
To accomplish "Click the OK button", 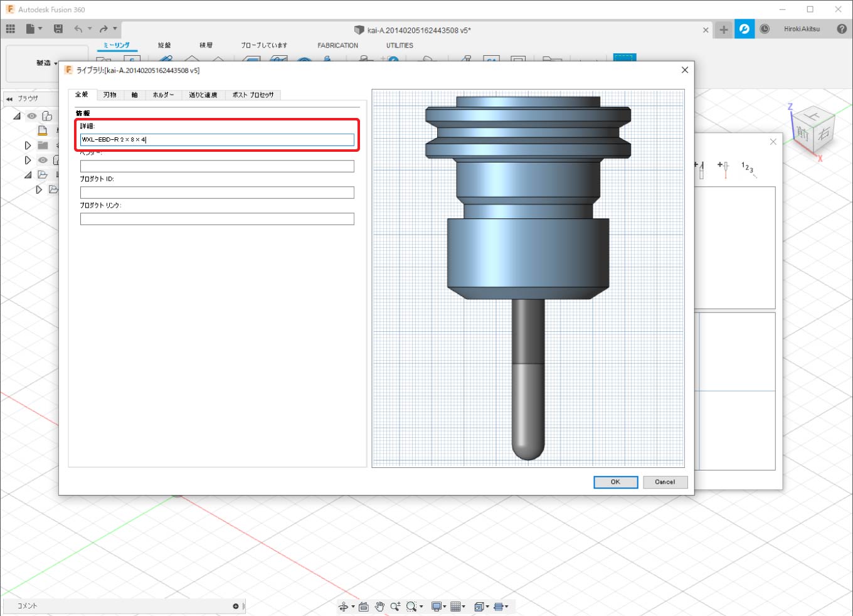I will click(615, 482).
